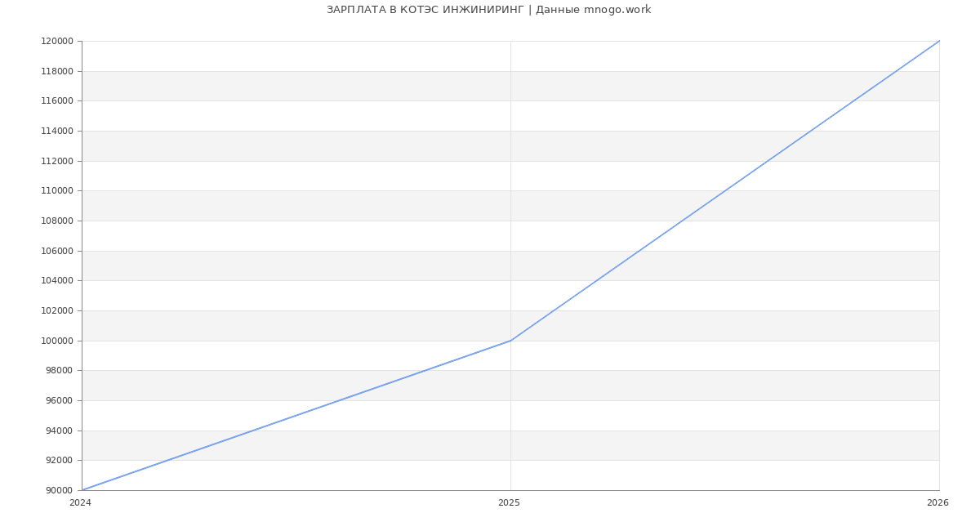The image size is (980, 531).
Task: Select the 96000 y-axis label
Action: point(60,400)
